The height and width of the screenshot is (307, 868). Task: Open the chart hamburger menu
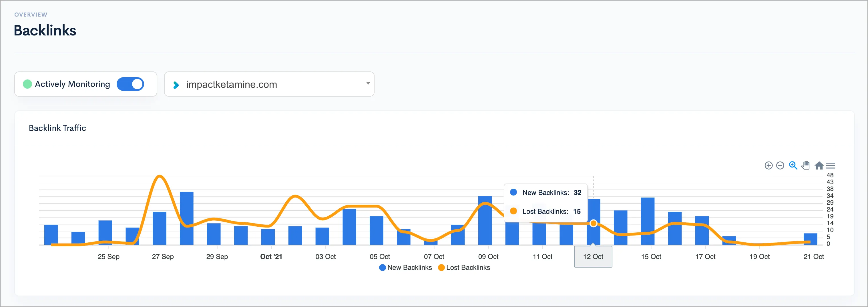pyautogui.click(x=831, y=166)
